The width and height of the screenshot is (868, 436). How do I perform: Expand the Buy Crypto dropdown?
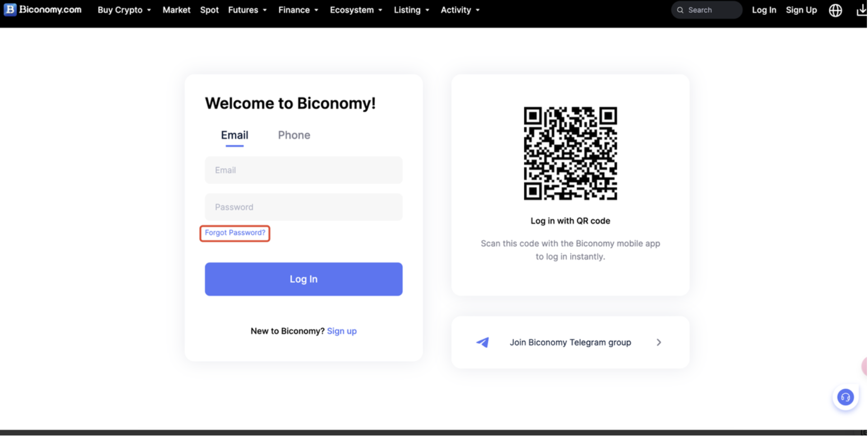click(x=124, y=10)
